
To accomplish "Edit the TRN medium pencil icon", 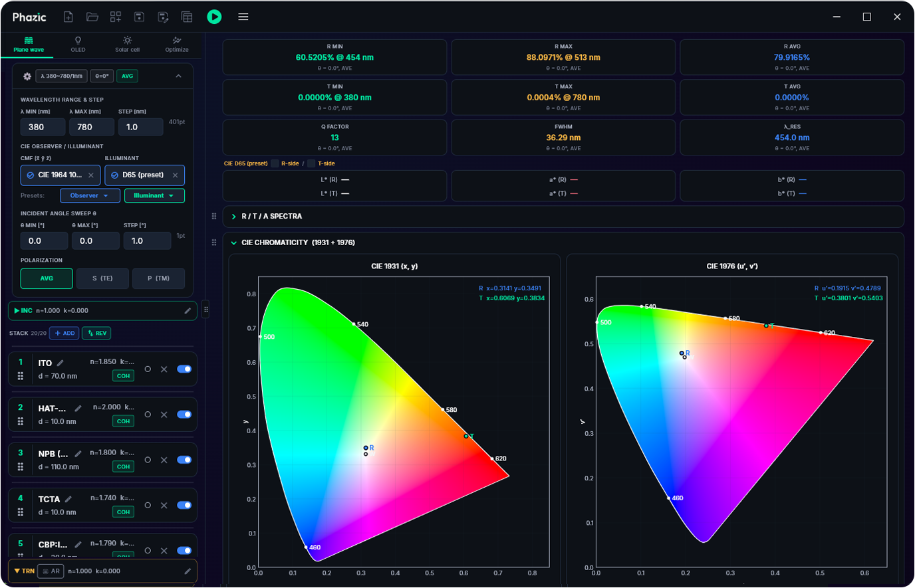I will (188, 571).
